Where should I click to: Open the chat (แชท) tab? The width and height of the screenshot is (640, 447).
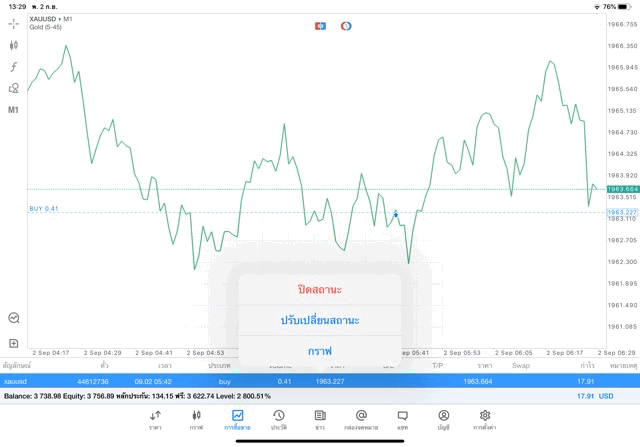tap(402, 419)
